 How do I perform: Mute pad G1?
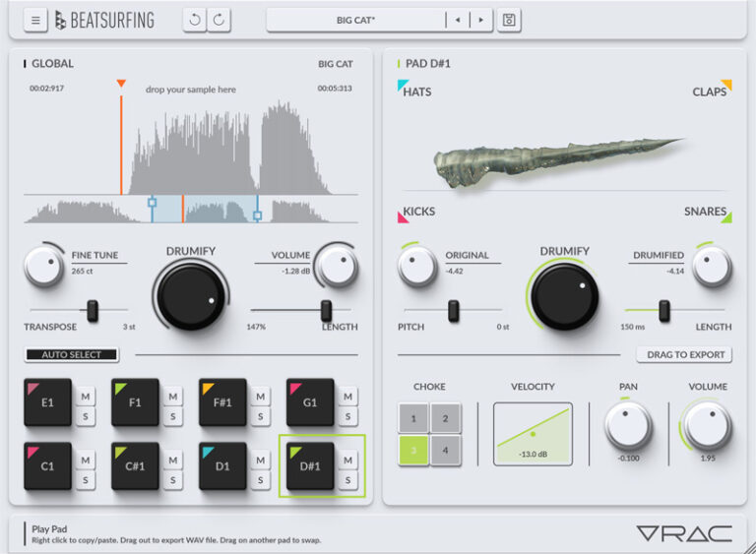point(347,397)
